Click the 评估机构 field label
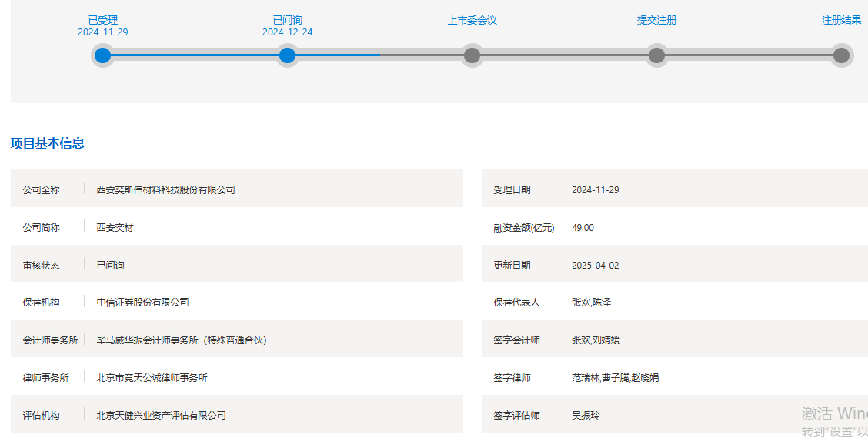This screenshot has width=868, height=445. (x=41, y=415)
